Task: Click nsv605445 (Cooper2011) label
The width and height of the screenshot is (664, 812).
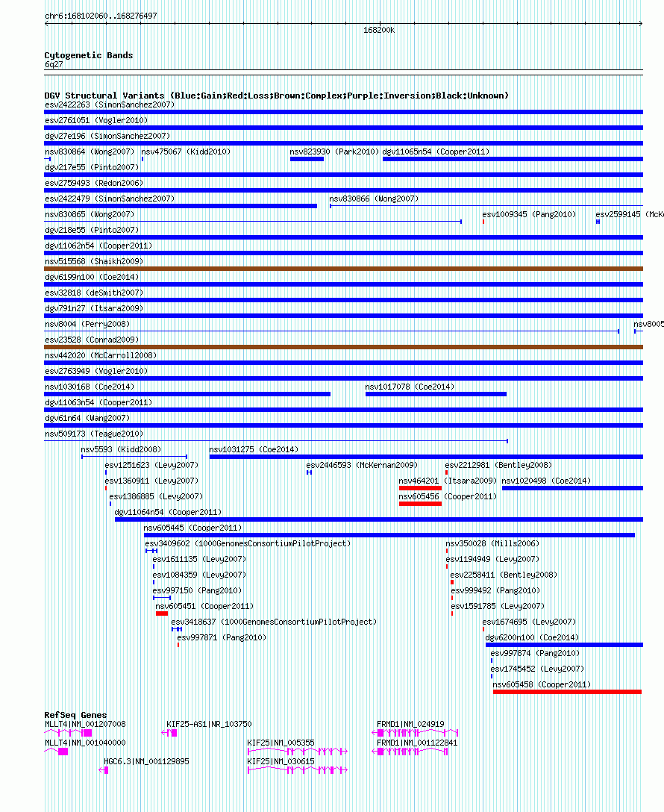Action: click(193, 528)
